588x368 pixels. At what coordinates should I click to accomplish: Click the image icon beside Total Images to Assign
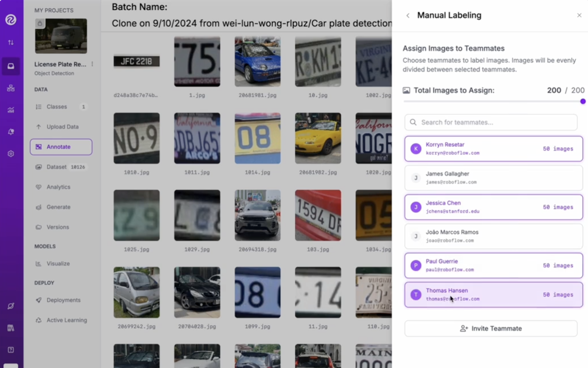click(x=406, y=90)
